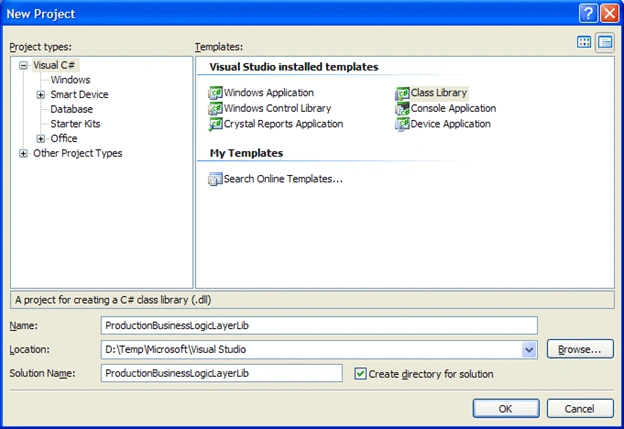Click the Cancel button
Screen dimensions: 624x429
tap(580, 409)
